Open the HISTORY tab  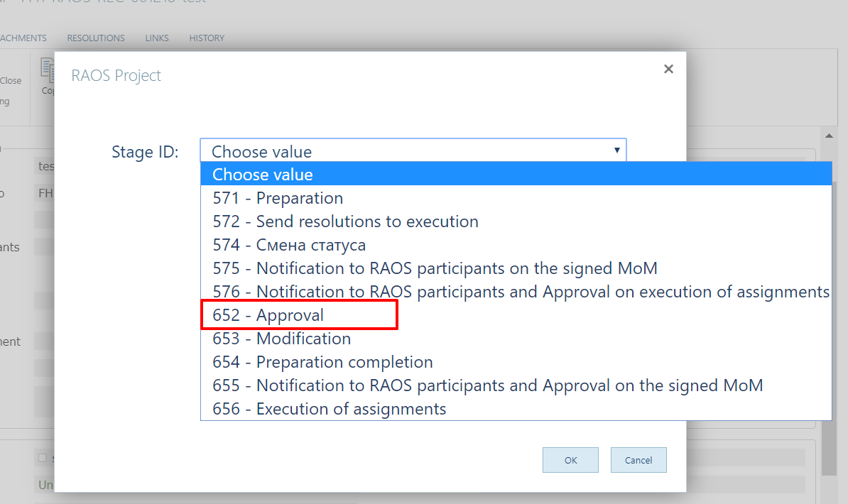(x=207, y=38)
